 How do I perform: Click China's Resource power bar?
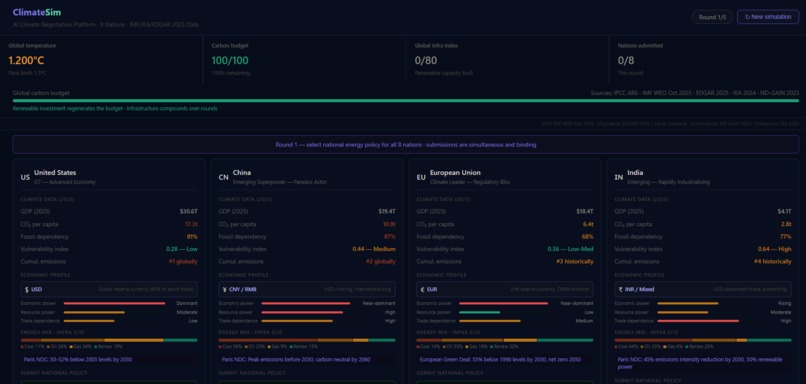[302, 312]
